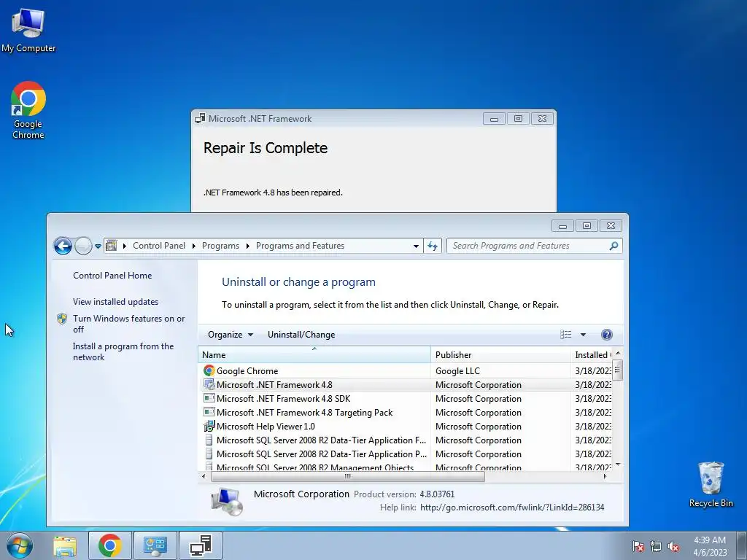The width and height of the screenshot is (747, 560).
Task: Click the vertical scrollbar down arrow
Action: [618, 464]
